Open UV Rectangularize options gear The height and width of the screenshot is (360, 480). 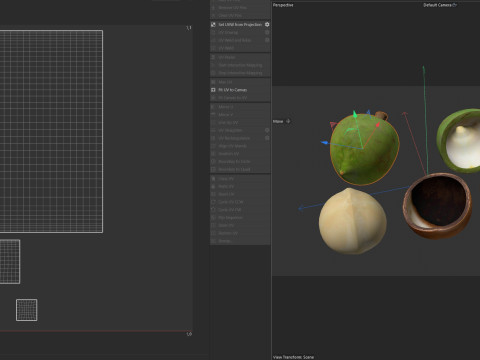[267, 138]
